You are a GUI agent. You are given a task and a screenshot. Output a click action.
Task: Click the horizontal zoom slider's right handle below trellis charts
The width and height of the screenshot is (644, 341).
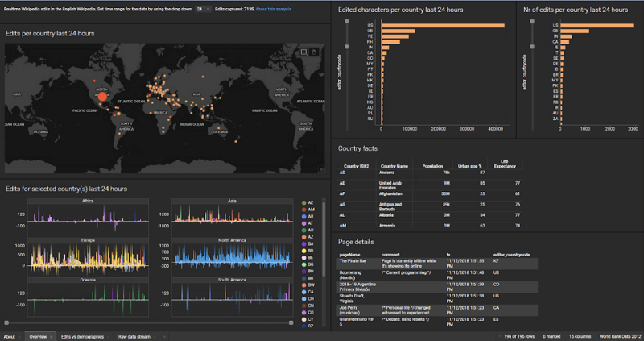coord(291,323)
